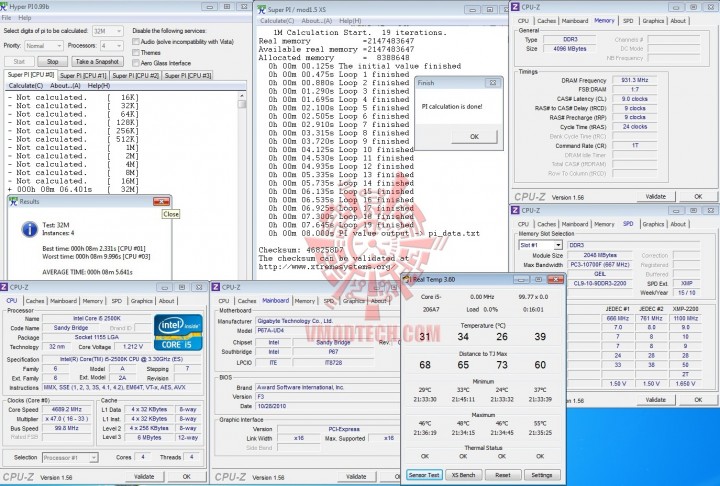Click the Core Speed 4689.2 MHz field
This screenshot has height=486, width=720.
pyautogui.click(x=67, y=409)
